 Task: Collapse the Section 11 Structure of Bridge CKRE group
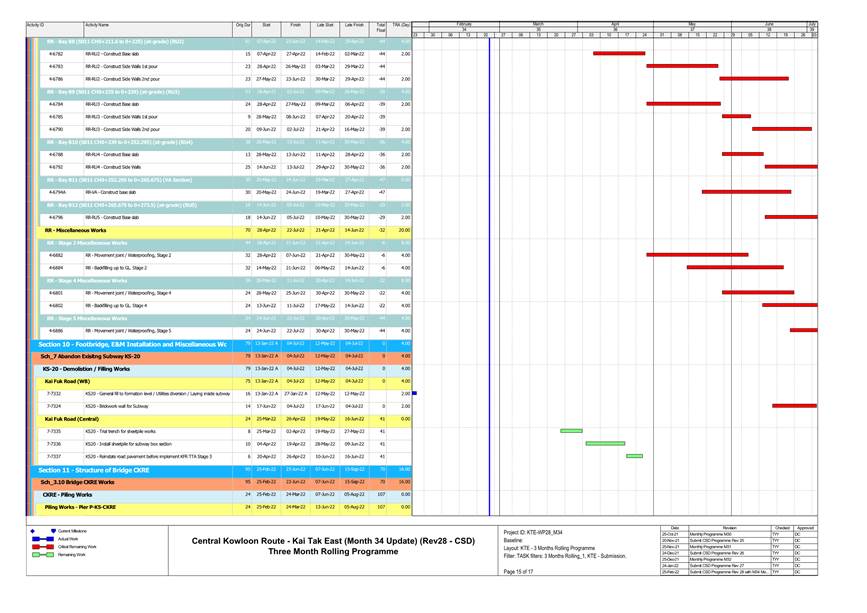[x=93, y=469]
